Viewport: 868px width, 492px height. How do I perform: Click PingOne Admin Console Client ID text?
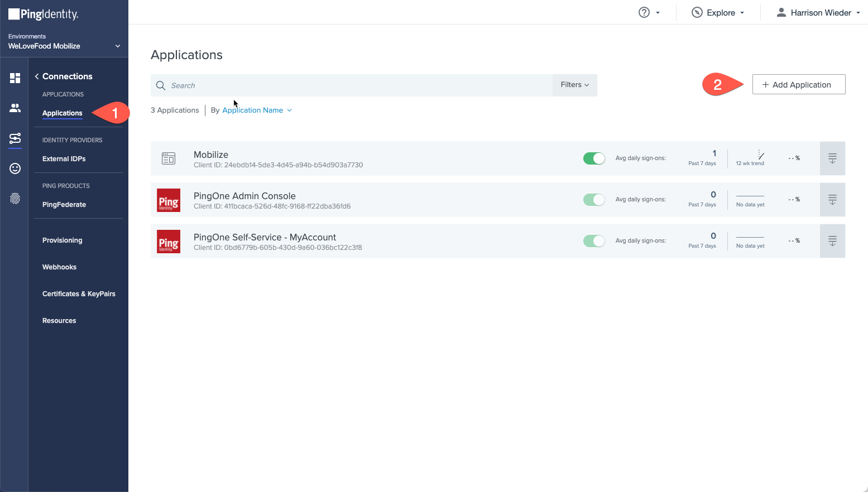pos(272,206)
